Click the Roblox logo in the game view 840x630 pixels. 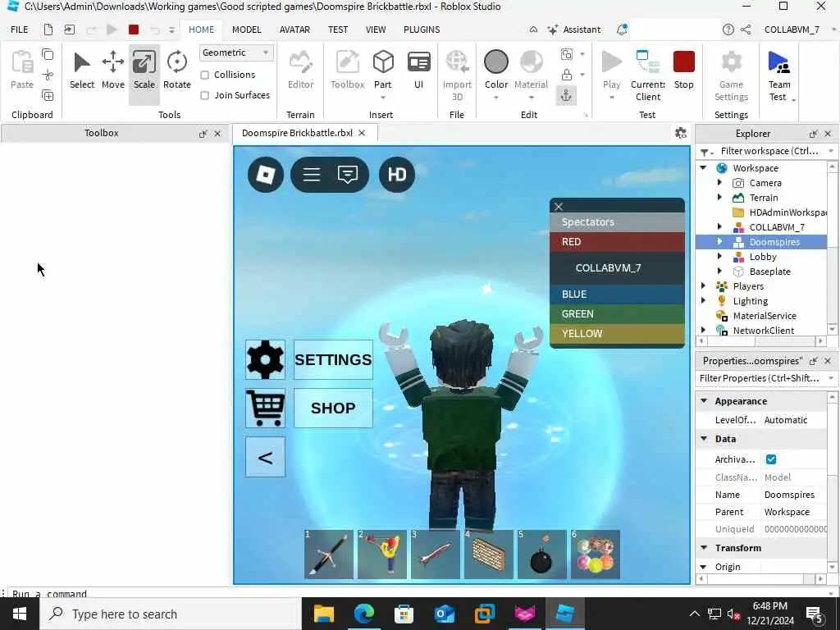[266, 174]
